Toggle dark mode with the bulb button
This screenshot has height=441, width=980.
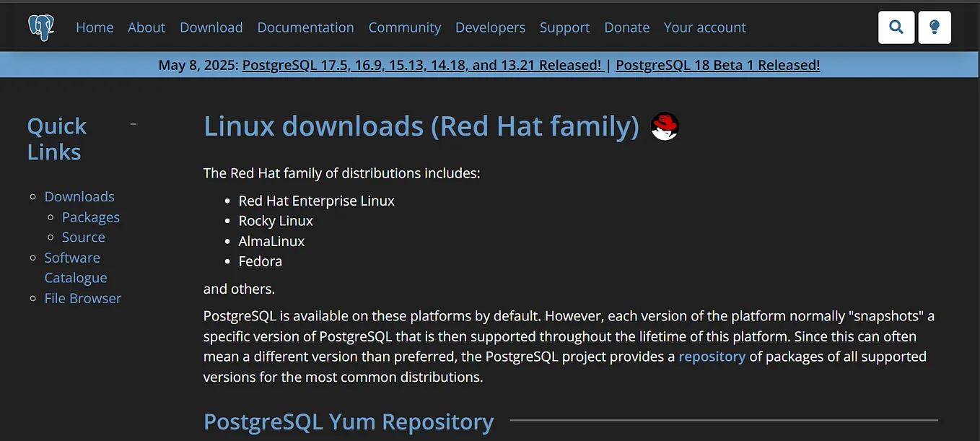pyautogui.click(x=935, y=27)
